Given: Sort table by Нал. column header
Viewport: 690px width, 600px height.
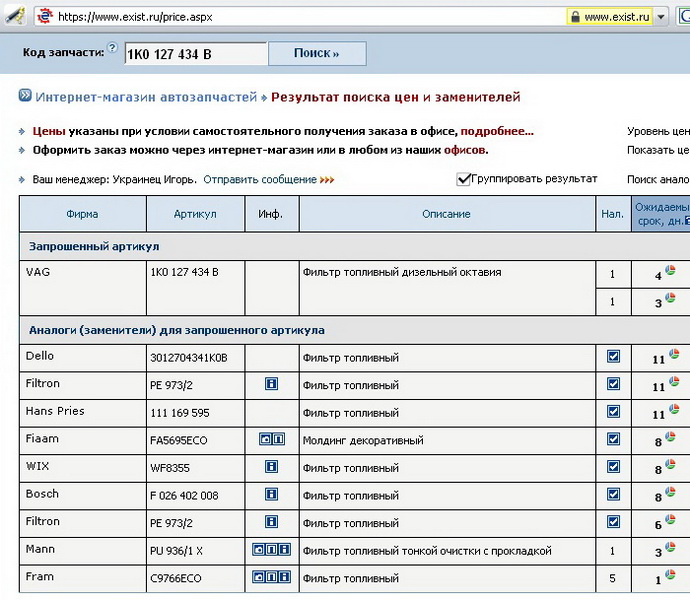Looking at the screenshot, I should pos(613,214).
